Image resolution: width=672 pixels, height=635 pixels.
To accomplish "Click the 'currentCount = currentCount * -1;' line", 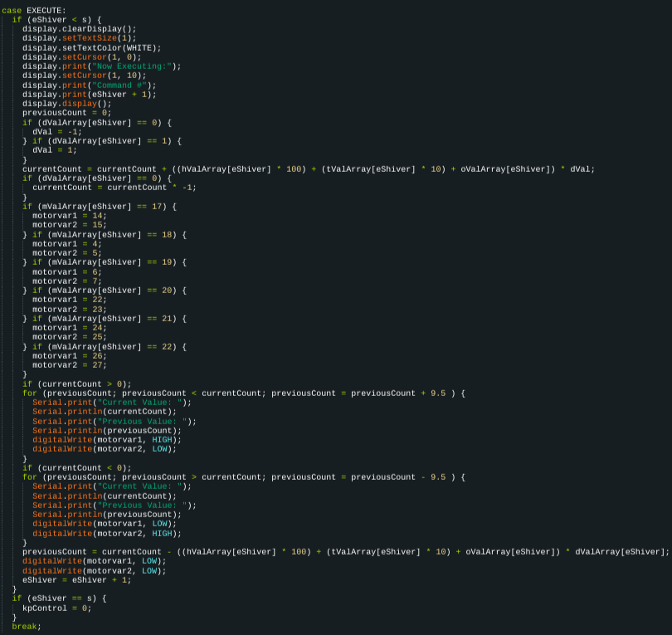I will (114, 188).
